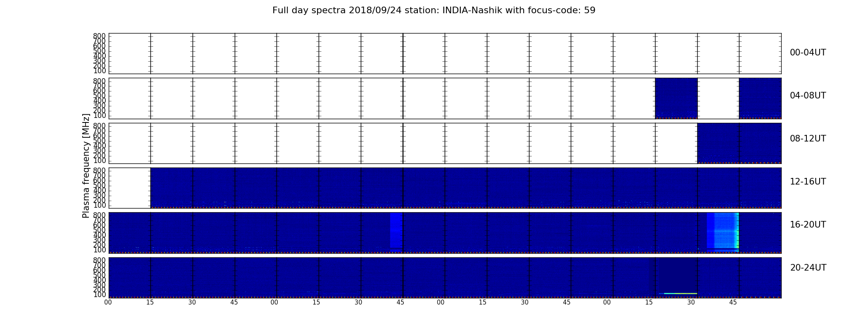Click the empty 00-04UT spectrum panel
The height and width of the screenshot is (331, 868).
pos(445,53)
